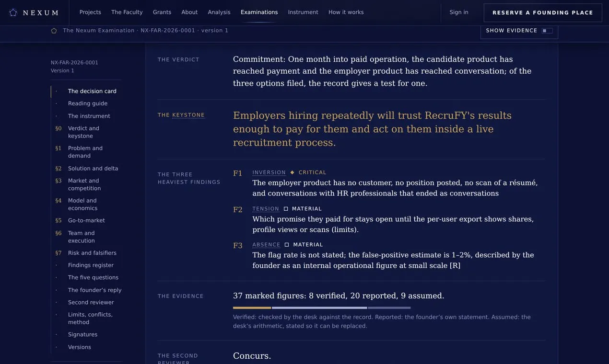Click the F2 finding number
The image size is (609, 364).
point(238,210)
